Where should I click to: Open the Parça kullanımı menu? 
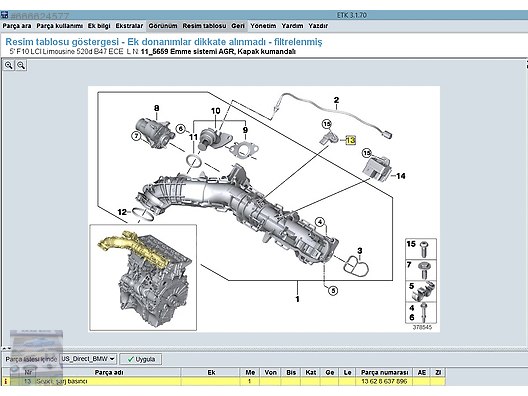(60, 26)
